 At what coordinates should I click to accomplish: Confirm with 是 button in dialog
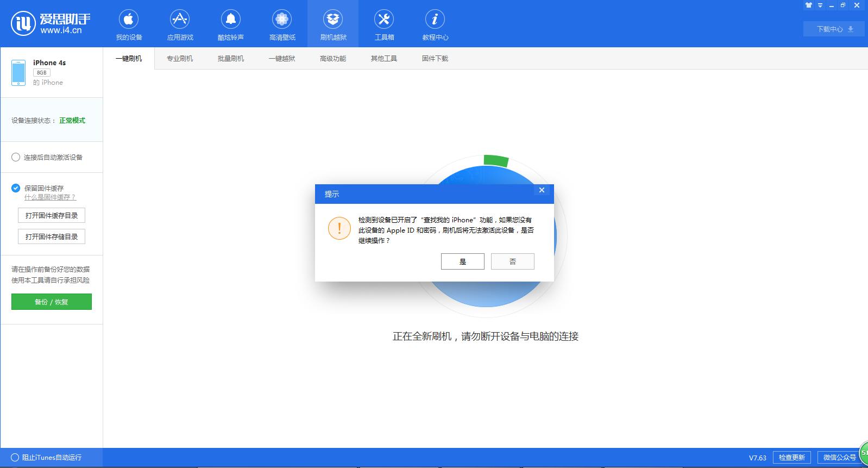[463, 261]
